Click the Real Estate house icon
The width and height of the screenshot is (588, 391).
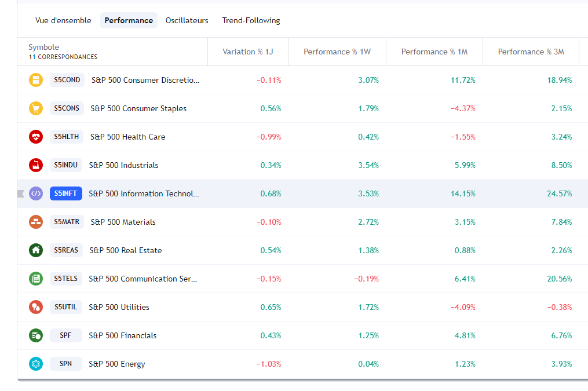pos(36,250)
